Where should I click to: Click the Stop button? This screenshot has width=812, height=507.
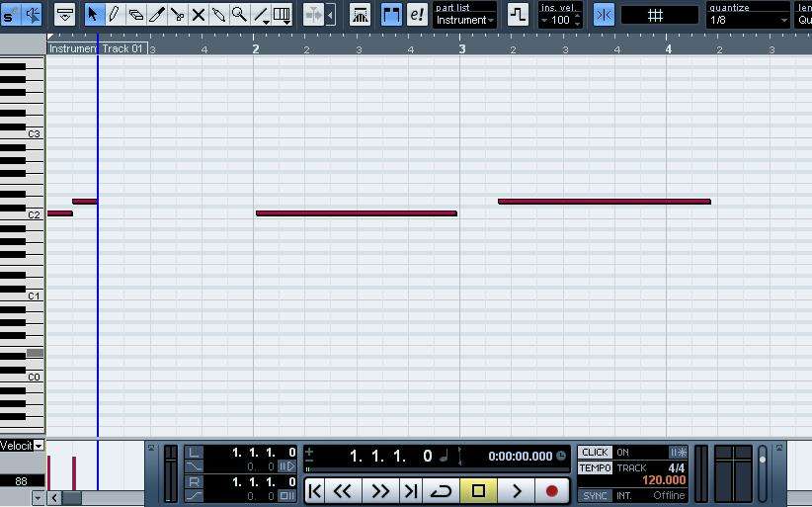point(478,491)
